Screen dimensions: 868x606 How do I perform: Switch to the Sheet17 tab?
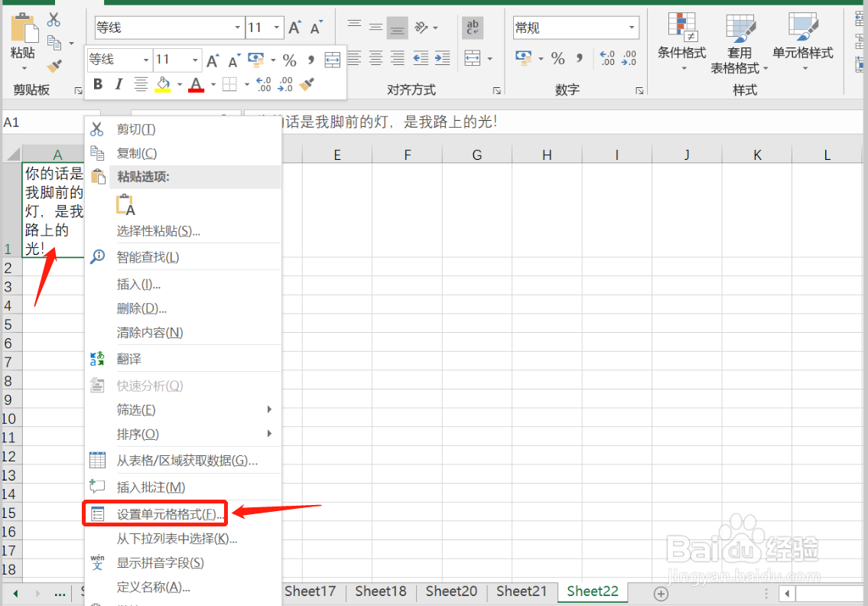310,591
